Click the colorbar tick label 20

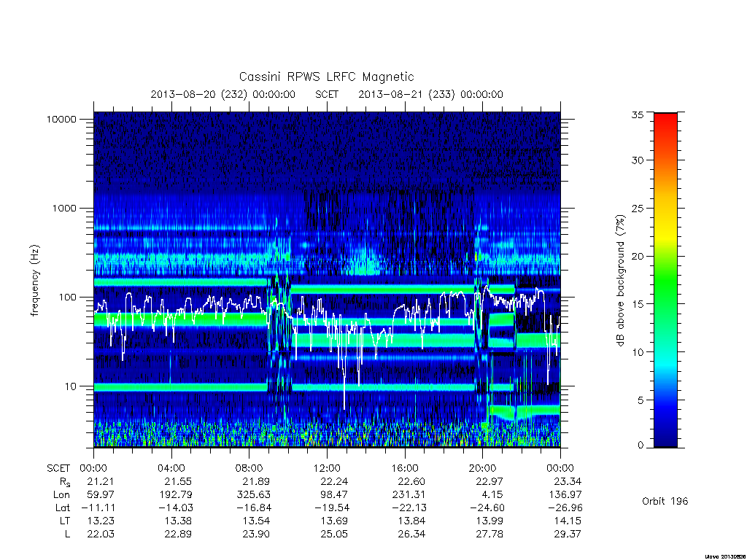638,256
